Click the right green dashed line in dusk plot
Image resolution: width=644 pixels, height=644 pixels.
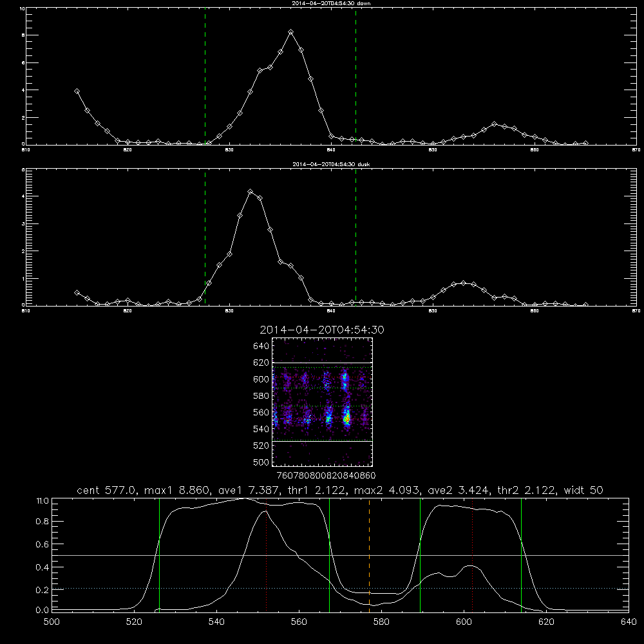[x=355, y=238]
